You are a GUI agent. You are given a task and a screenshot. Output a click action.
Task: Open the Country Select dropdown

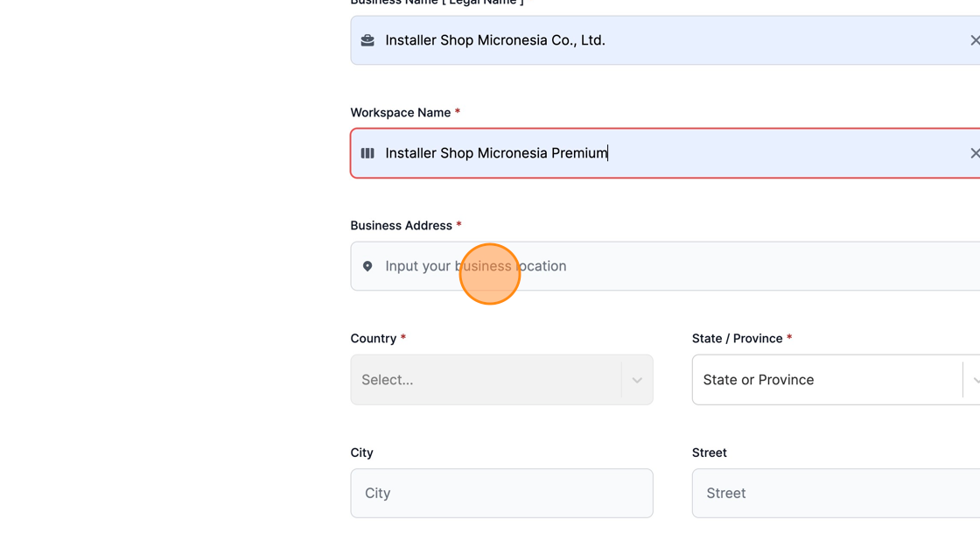click(x=502, y=380)
